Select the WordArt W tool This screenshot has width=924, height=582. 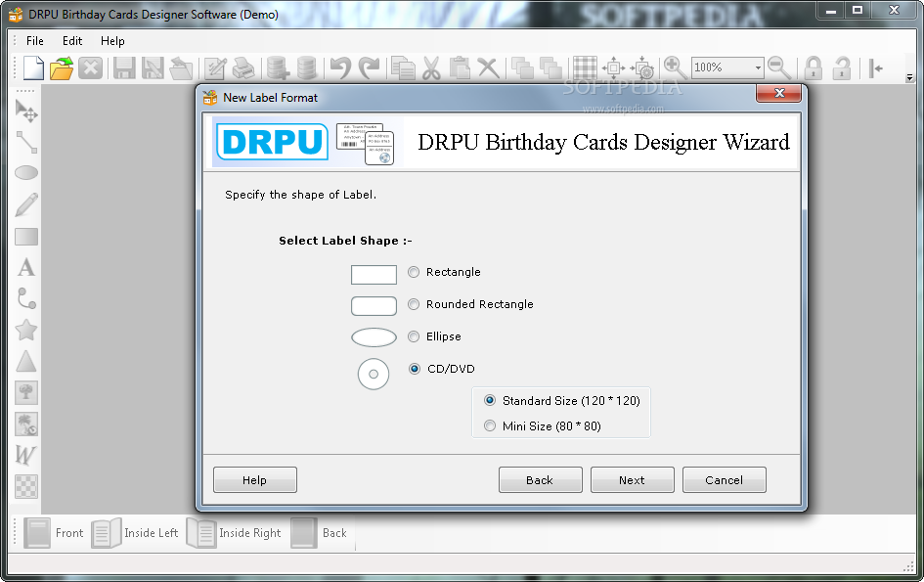pyautogui.click(x=26, y=455)
